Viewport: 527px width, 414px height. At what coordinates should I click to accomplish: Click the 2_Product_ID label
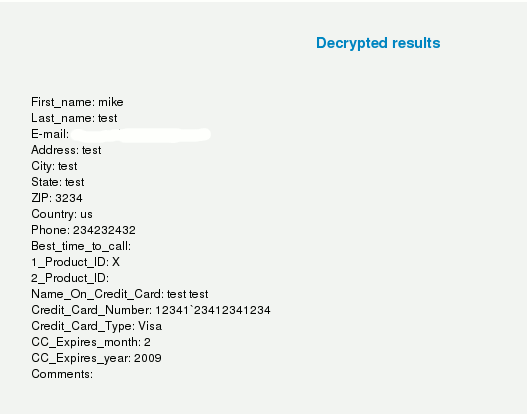pyautogui.click(x=70, y=278)
